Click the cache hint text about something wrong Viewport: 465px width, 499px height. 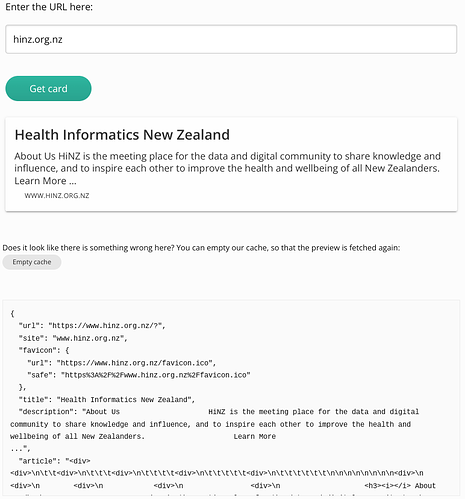(201, 248)
